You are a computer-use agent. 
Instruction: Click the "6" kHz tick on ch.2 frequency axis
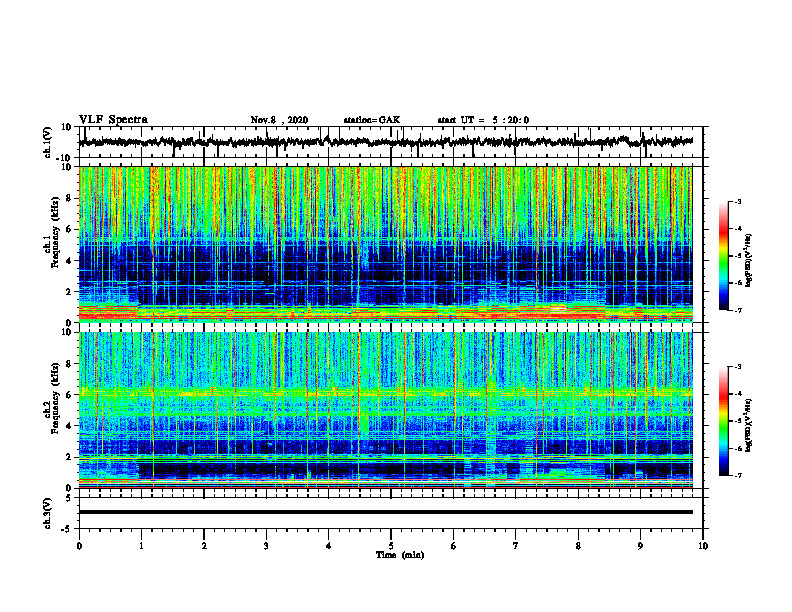pos(69,395)
